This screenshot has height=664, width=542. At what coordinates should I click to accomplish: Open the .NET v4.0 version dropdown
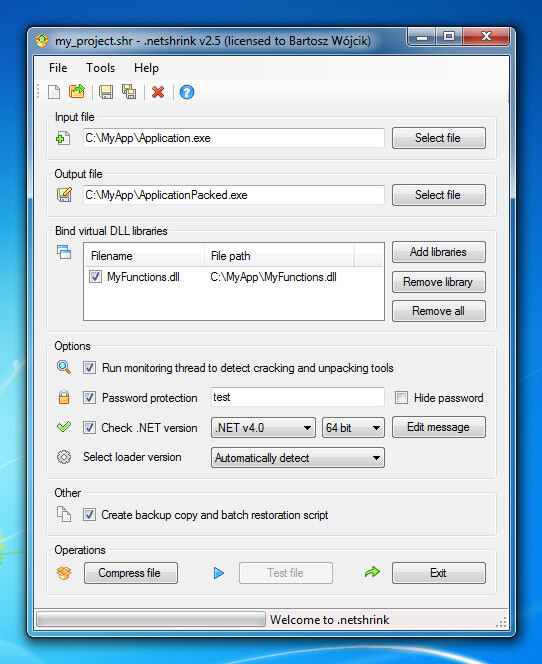point(263,428)
